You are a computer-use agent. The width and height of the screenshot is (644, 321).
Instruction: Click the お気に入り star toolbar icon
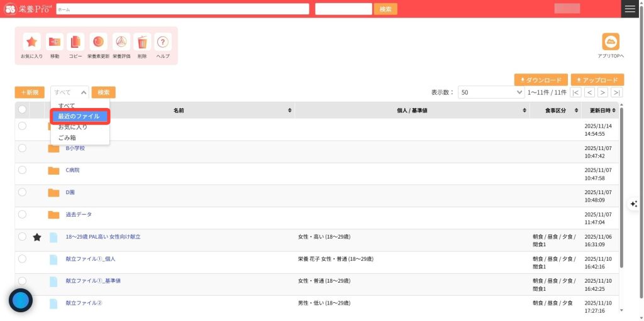tap(31, 42)
